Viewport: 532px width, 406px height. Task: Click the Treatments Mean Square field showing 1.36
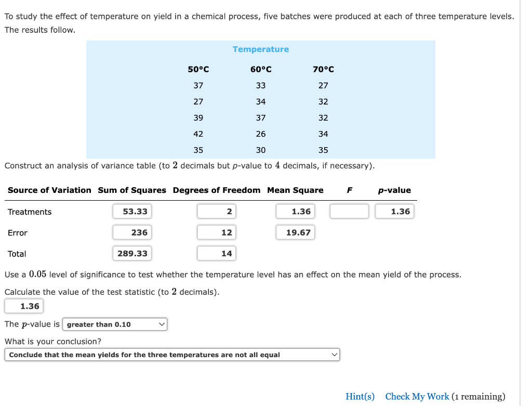pos(295,211)
